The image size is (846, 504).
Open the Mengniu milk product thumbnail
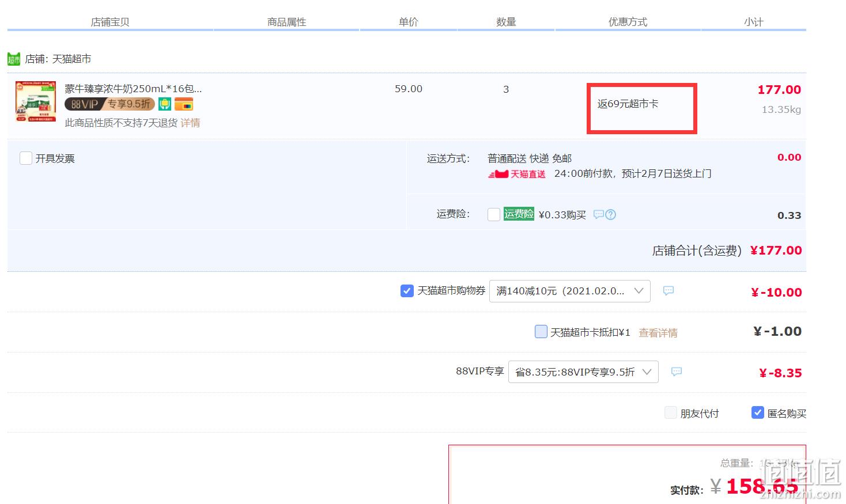tap(36, 101)
